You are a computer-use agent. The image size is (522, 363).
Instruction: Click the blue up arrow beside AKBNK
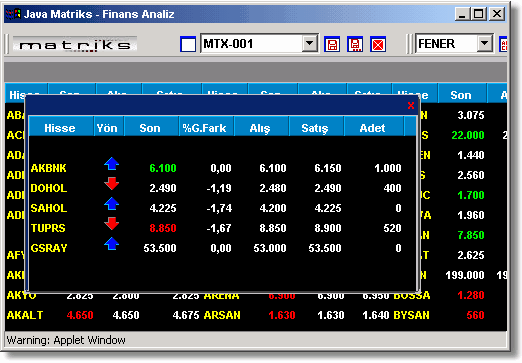[112, 164]
